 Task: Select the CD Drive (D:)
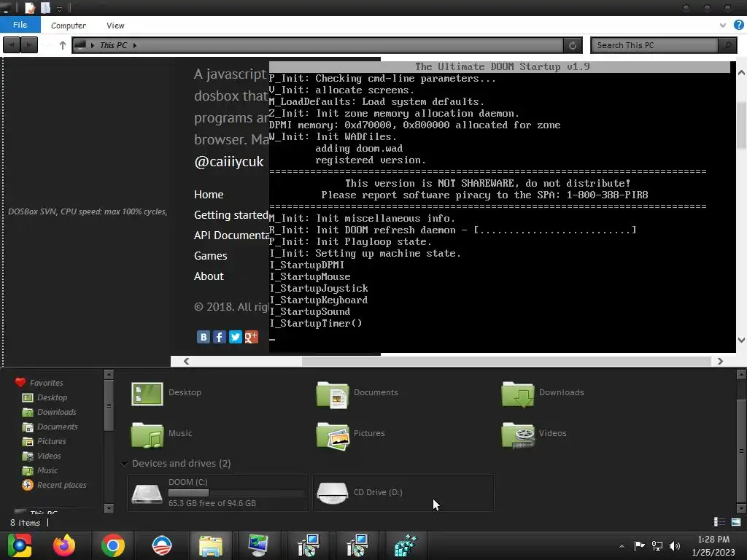point(403,493)
